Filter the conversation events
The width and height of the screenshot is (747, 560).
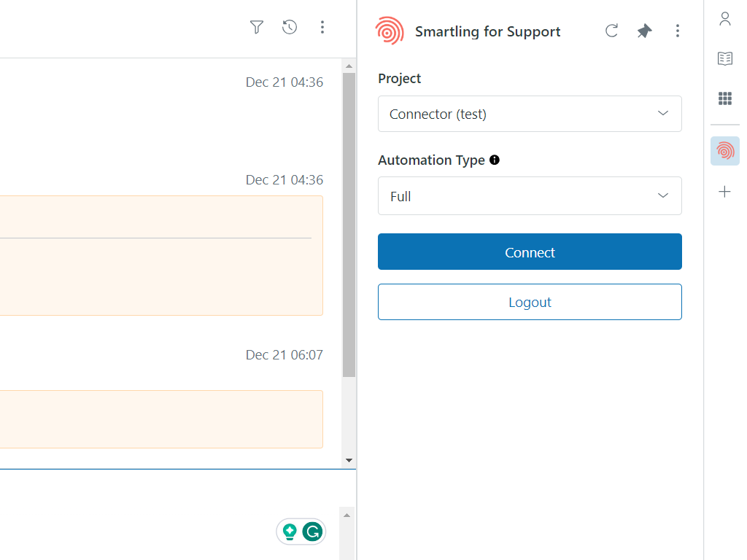256,27
